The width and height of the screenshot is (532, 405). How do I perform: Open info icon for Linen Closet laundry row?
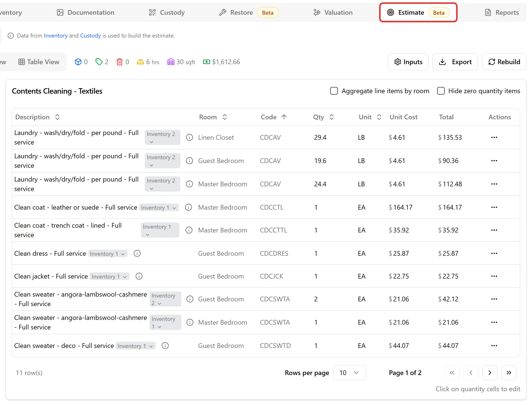coord(189,137)
